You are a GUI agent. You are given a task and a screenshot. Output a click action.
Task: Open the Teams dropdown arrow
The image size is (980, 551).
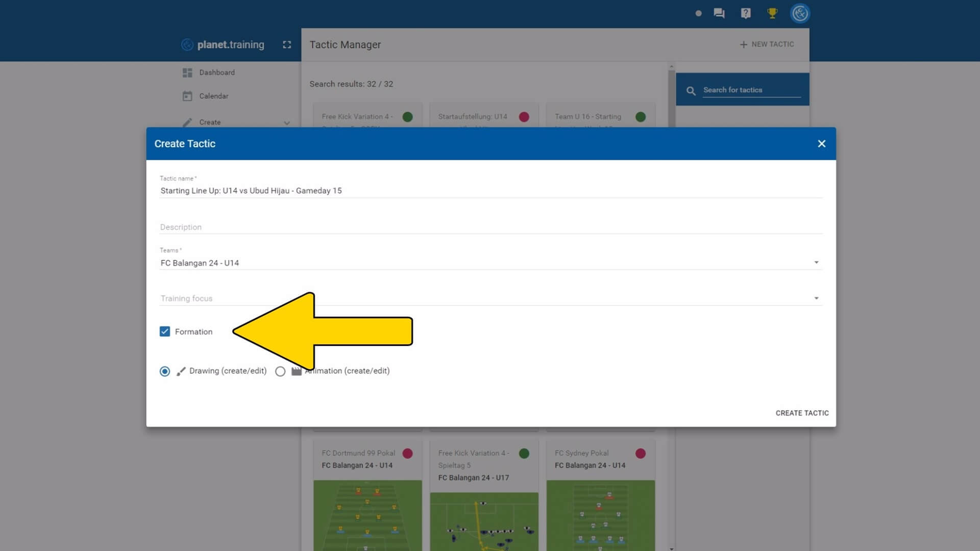click(x=816, y=263)
